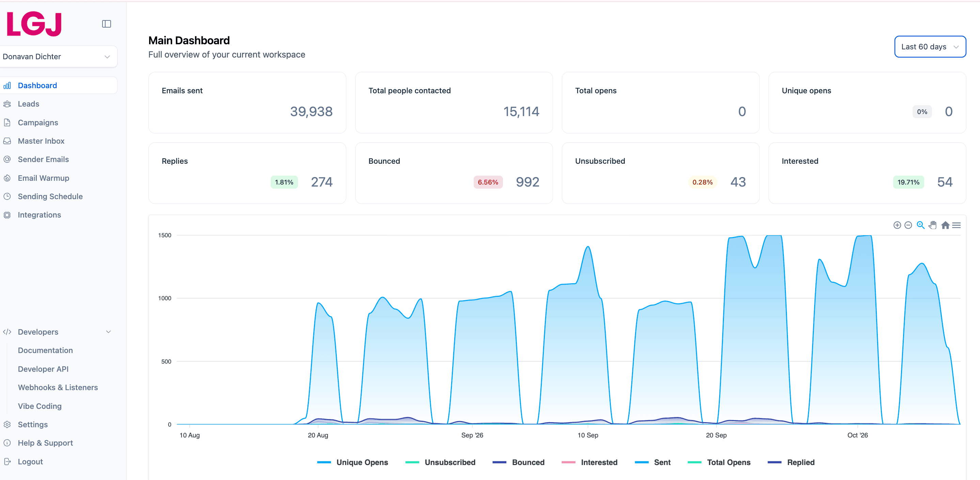Click the Logout exit icon
980x480 pixels.
[7, 461]
